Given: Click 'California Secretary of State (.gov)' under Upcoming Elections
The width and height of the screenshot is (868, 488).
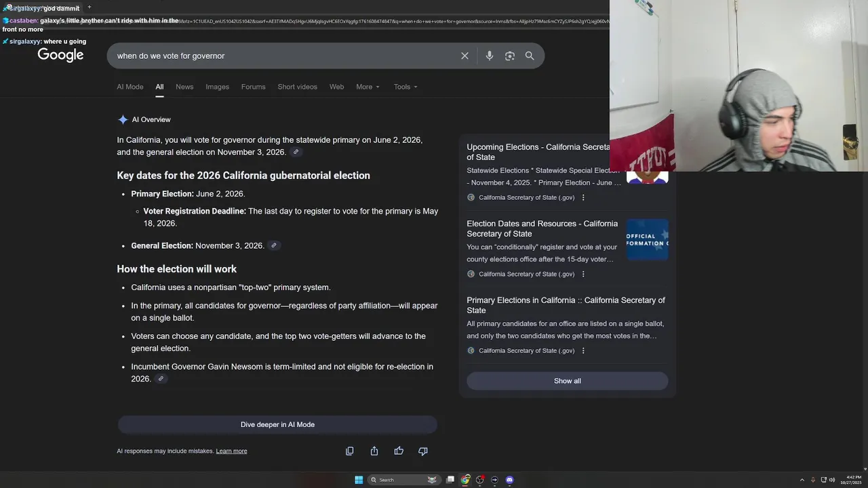Looking at the screenshot, I should point(526,197).
